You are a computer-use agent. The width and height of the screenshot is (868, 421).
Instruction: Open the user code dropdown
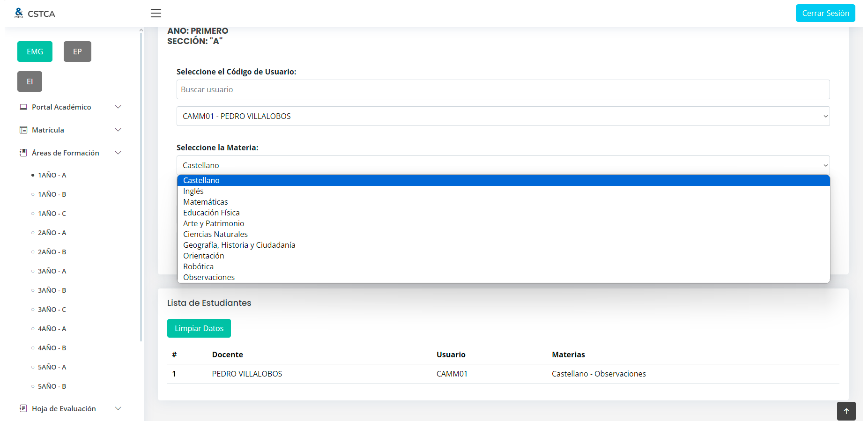[503, 116]
